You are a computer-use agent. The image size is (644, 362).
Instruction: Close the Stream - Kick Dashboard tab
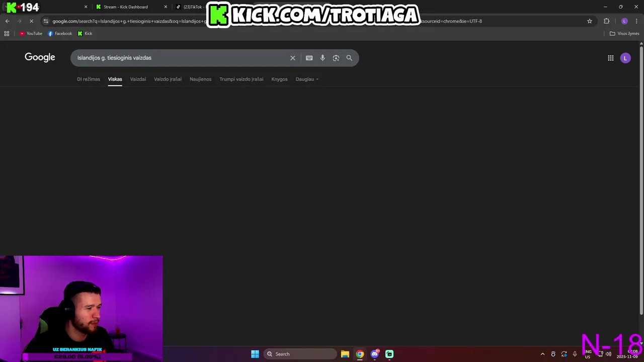pyautogui.click(x=166, y=7)
